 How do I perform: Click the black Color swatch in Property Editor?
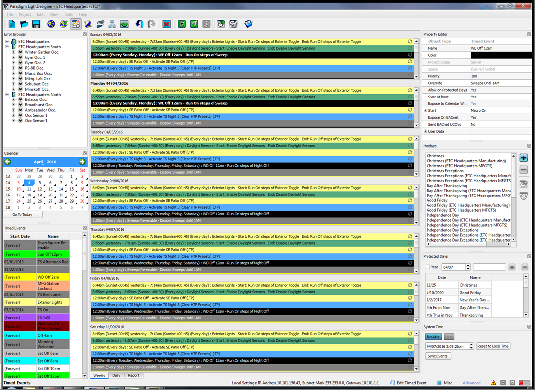coord(501,55)
